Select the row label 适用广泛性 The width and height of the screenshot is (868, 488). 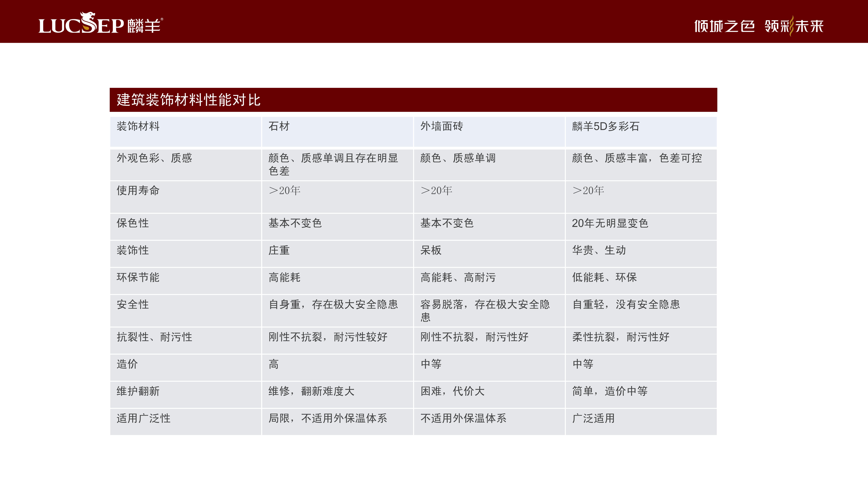(143, 418)
